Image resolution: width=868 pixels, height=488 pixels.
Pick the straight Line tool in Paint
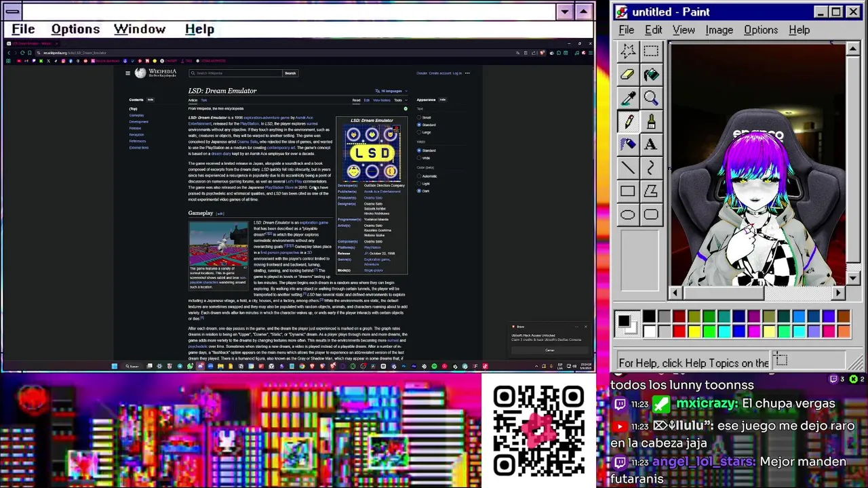point(627,168)
